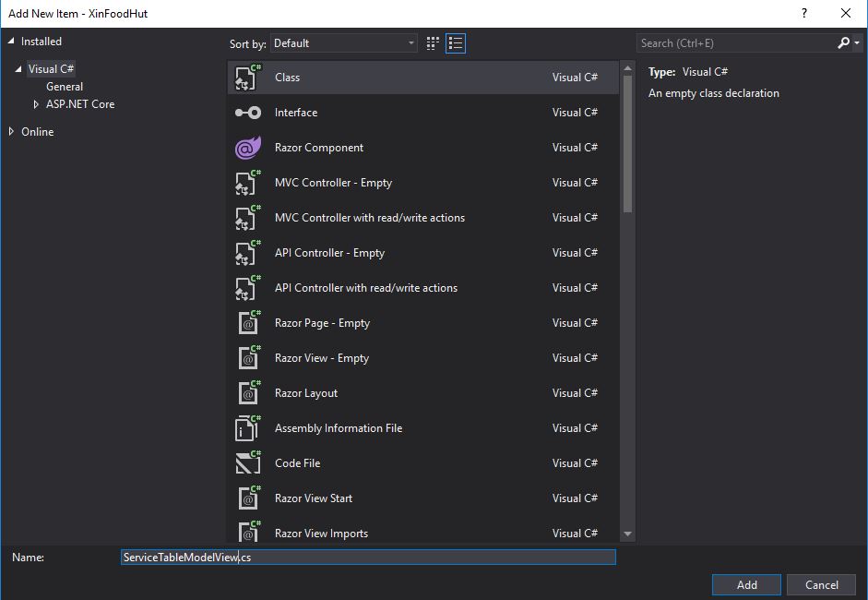This screenshot has width=868, height=600.
Task: Click "Visual C#" in the Interface row
Action: click(575, 113)
